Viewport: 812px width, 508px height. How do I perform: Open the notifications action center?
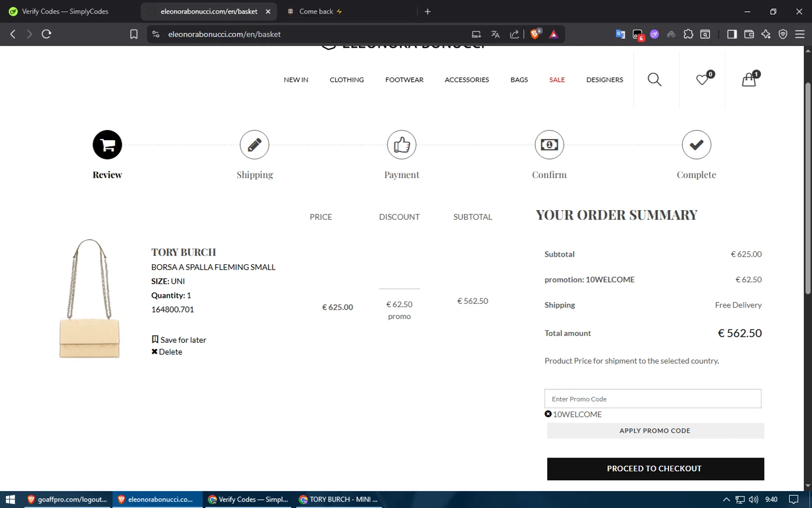click(x=794, y=499)
